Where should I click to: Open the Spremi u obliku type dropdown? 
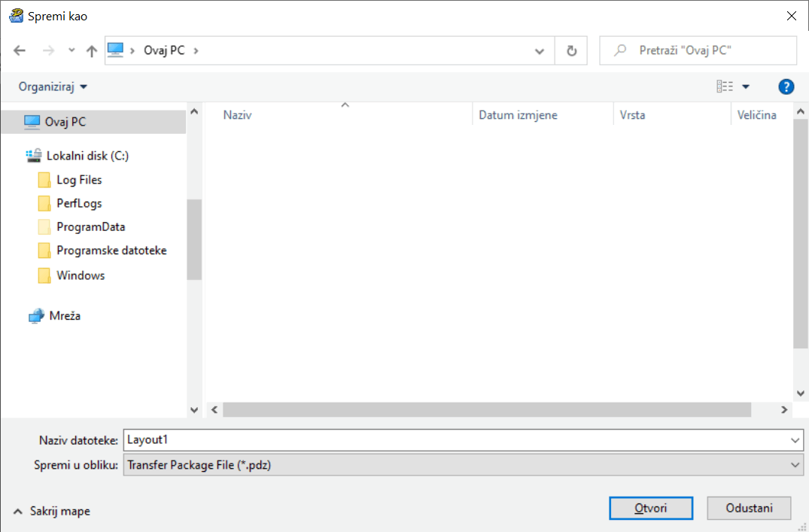[464, 465]
